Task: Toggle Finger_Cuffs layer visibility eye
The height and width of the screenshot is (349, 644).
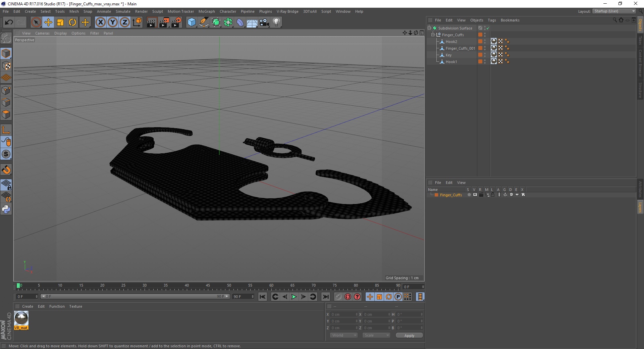Action: 475,195
